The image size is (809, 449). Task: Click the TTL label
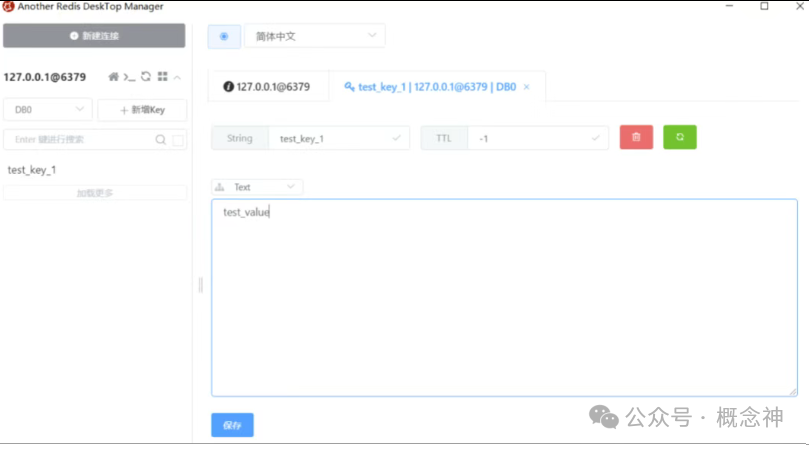[444, 138]
